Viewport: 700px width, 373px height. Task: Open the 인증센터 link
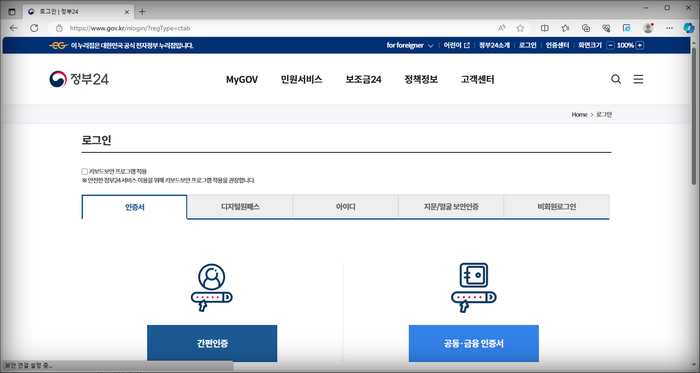coord(557,45)
